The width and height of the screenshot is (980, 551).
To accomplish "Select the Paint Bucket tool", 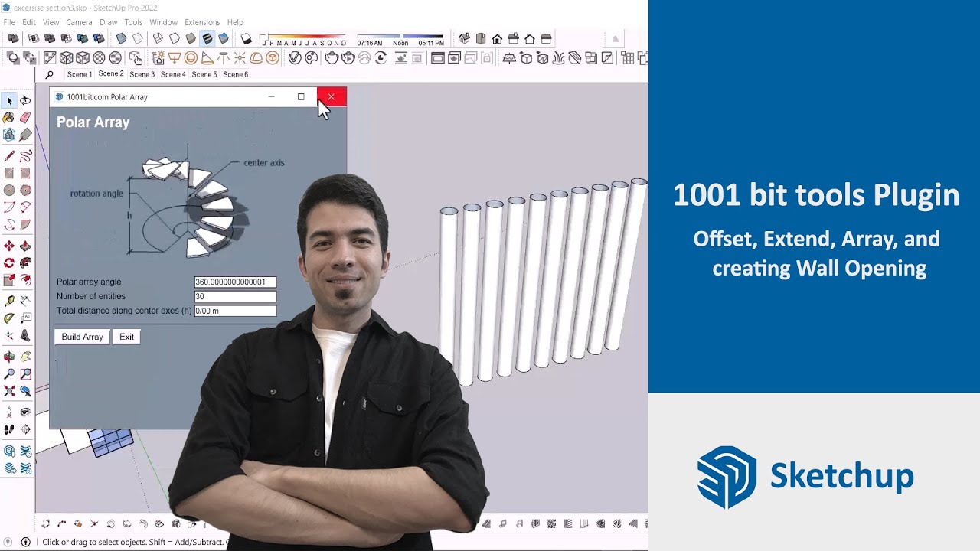I will (9, 118).
